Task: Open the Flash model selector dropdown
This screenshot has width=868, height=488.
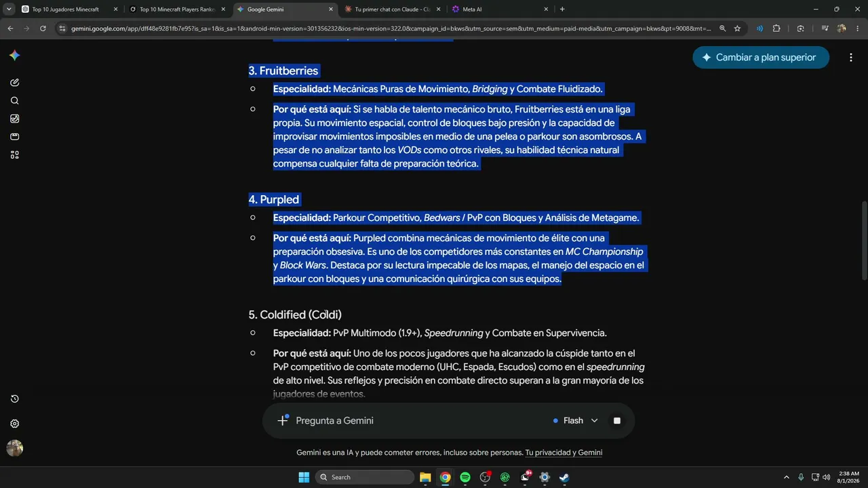Action: click(x=576, y=421)
